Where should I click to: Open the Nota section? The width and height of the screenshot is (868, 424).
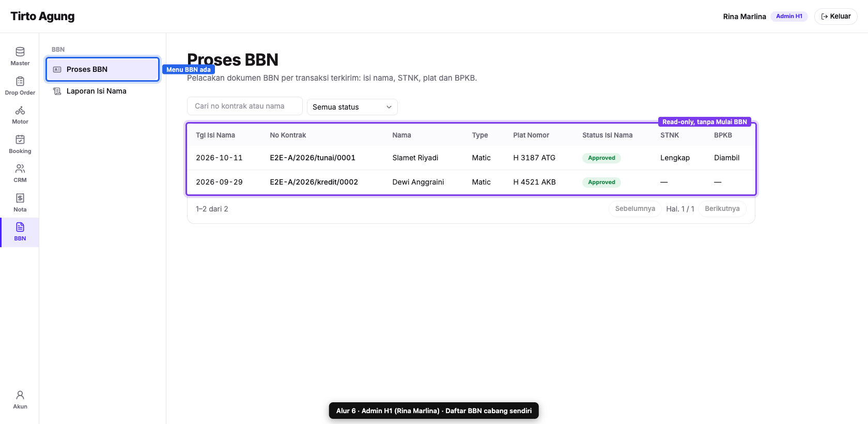click(x=20, y=203)
